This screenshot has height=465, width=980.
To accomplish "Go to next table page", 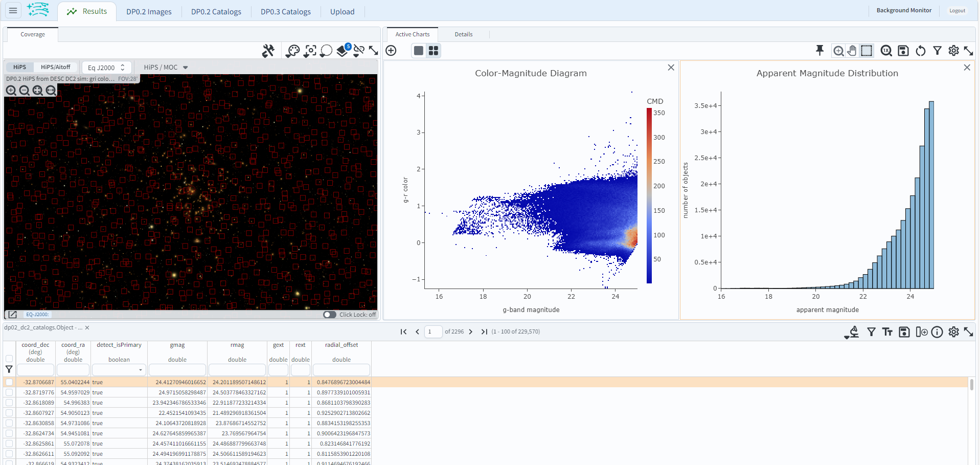I will pos(471,332).
